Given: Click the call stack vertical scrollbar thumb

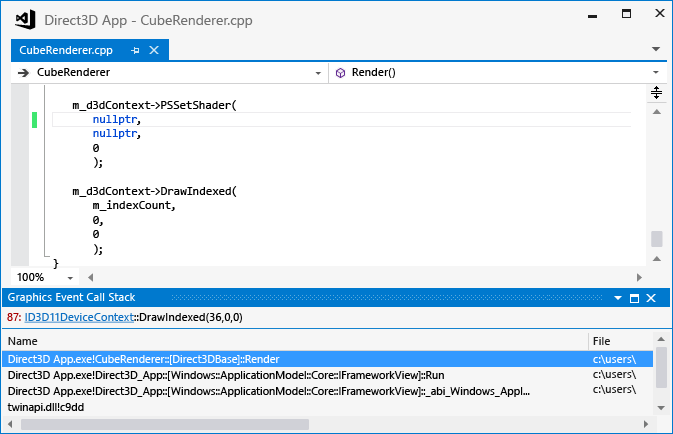Looking at the screenshot, I should click(661, 367).
